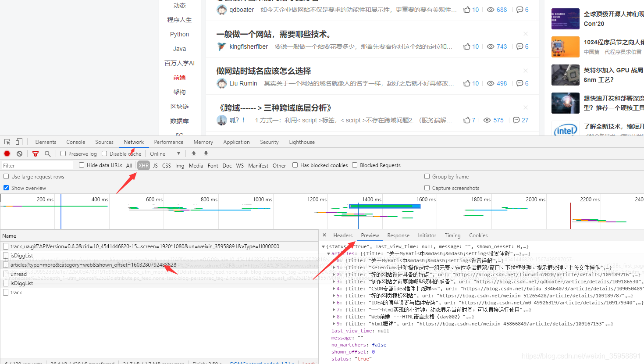Open kingfisherfiber's avatar
The width and height of the screenshot is (644, 364).
pyautogui.click(x=221, y=46)
